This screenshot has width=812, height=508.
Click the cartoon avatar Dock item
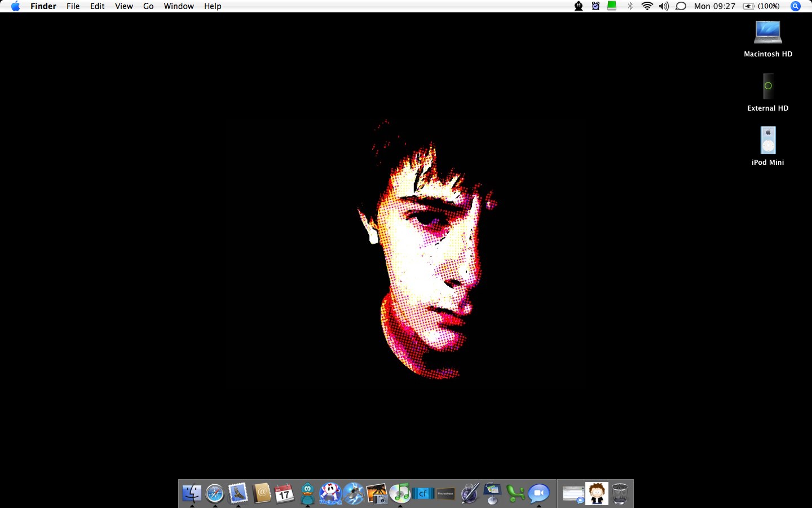(x=597, y=493)
